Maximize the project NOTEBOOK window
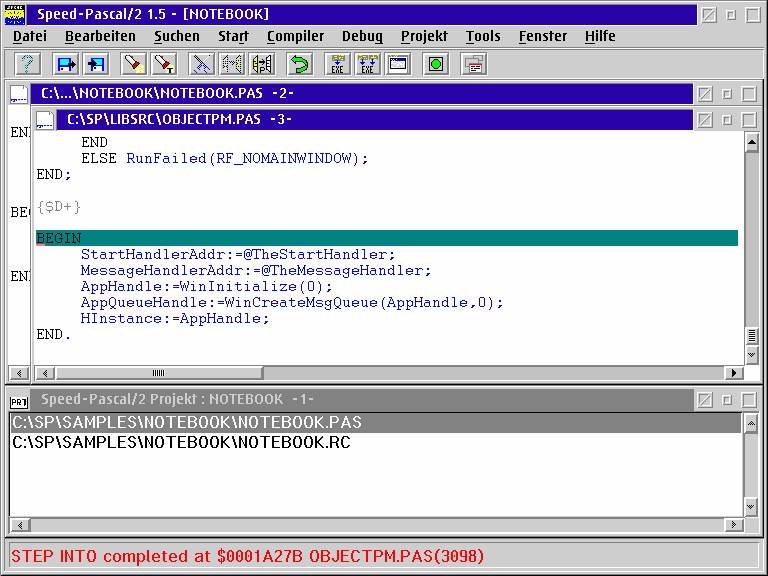 pyautogui.click(x=749, y=400)
